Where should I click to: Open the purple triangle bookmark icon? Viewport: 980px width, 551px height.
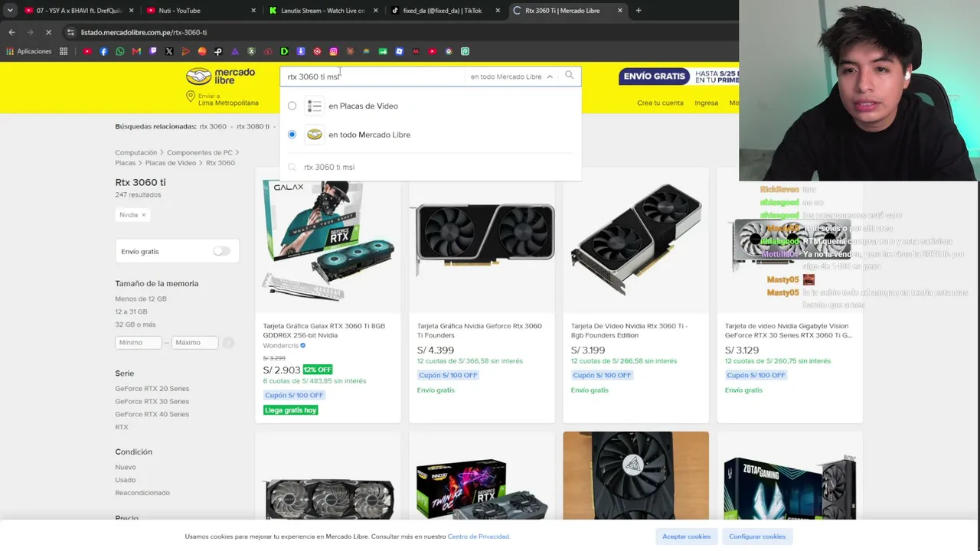pyautogui.click(x=235, y=51)
